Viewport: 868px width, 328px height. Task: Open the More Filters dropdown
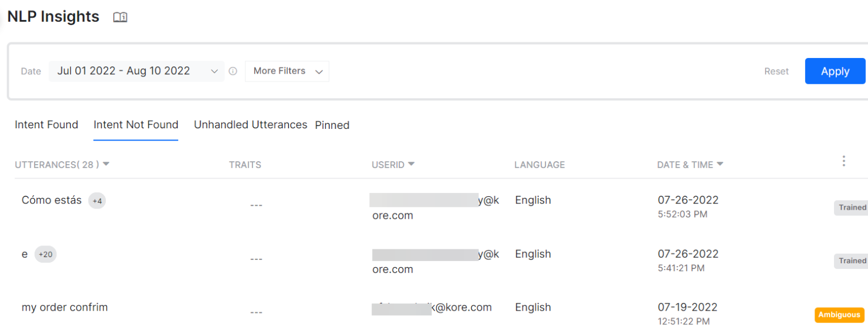tap(287, 71)
